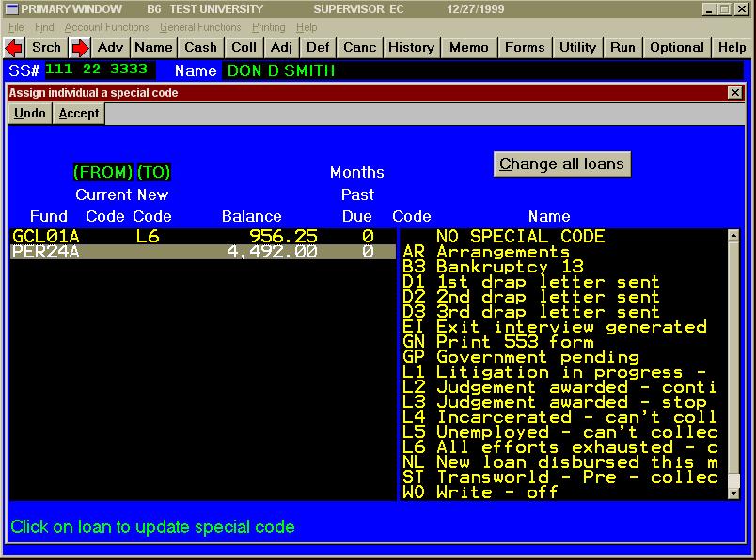Open the Help menu in menu bar
Image resolution: width=756 pixels, height=560 pixels.
pos(307,27)
